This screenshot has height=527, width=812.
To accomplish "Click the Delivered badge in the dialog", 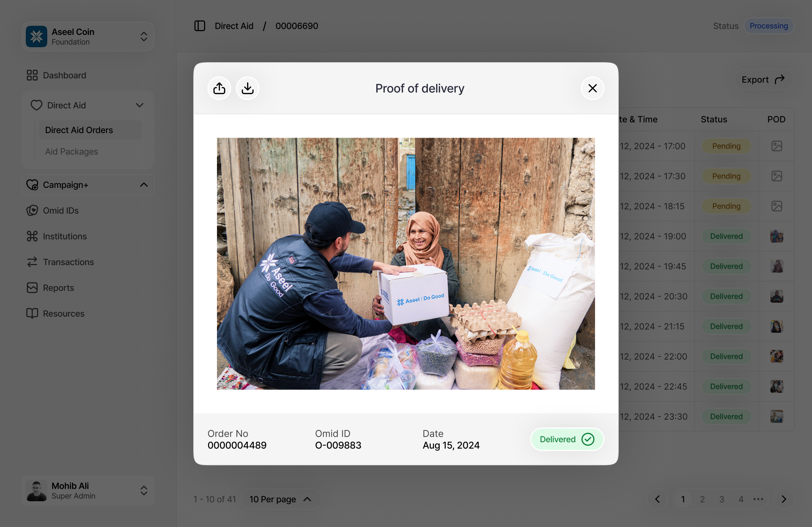I will click(x=567, y=439).
